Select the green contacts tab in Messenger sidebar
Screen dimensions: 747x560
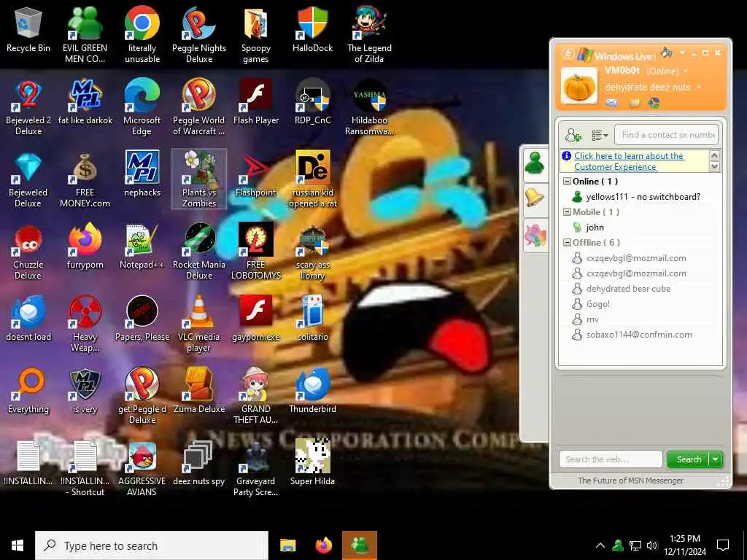click(x=535, y=164)
